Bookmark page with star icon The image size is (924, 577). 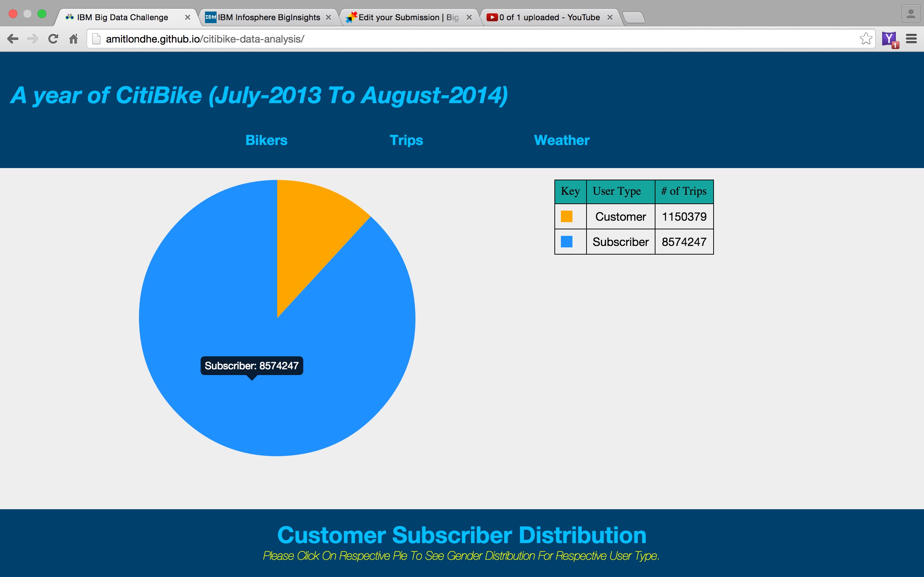(865, 39)
